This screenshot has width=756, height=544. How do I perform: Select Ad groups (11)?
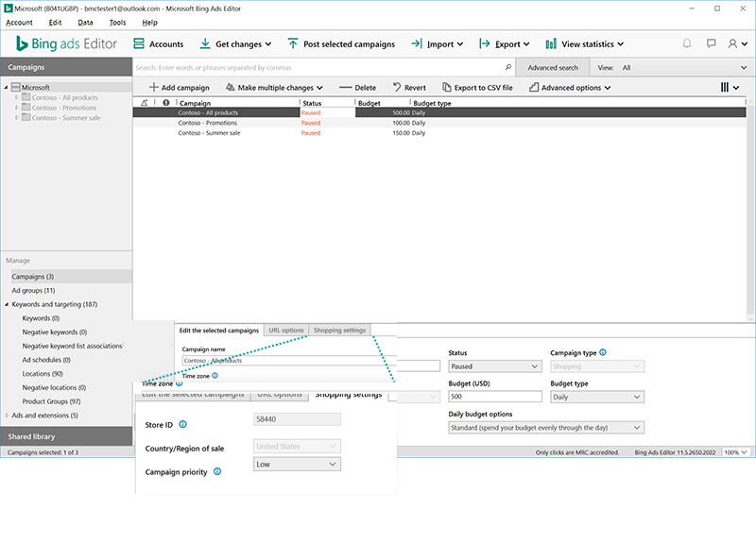[x=33, y=291]
